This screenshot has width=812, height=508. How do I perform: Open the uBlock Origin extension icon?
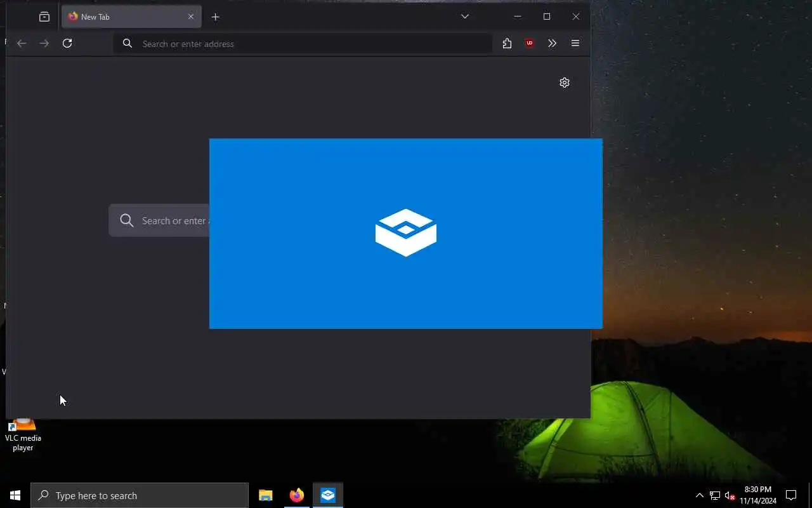tap(530, 43)
